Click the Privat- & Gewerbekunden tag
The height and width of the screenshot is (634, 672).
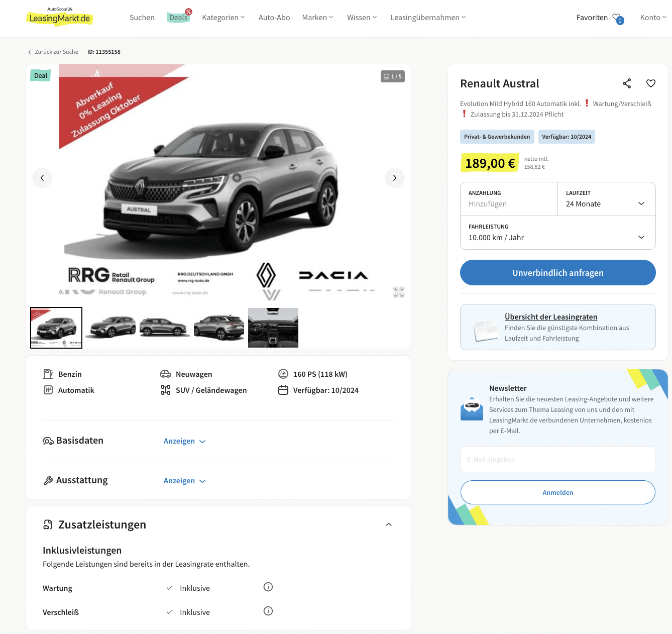click(497, 137)
